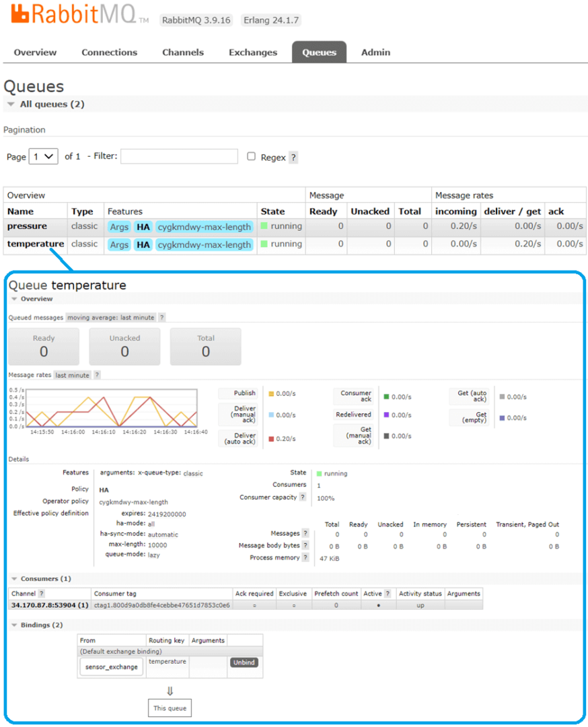The width and height of the screenshot is (588, 727).
Task: Click help icon in Channel column header
Action: pos(42,594)
